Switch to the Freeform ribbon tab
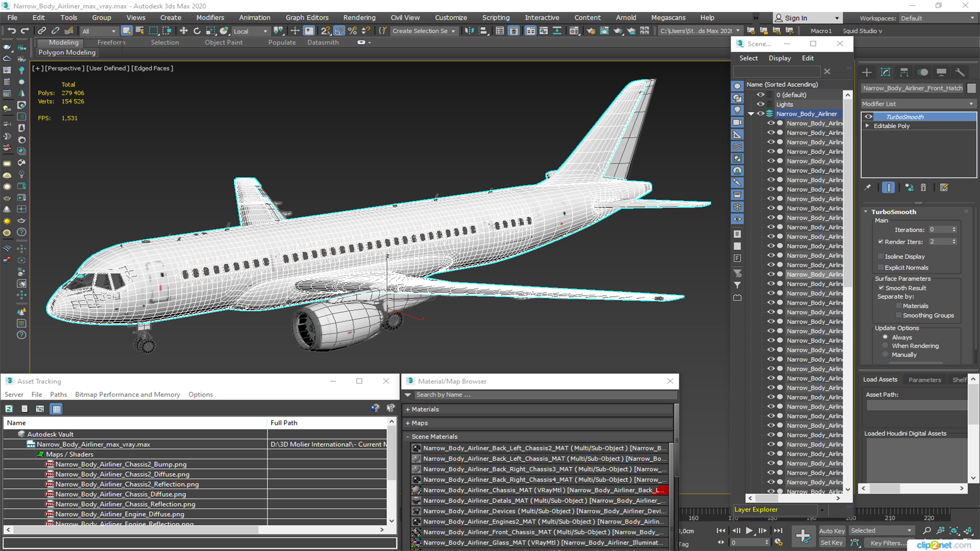 tap(111, 42)
